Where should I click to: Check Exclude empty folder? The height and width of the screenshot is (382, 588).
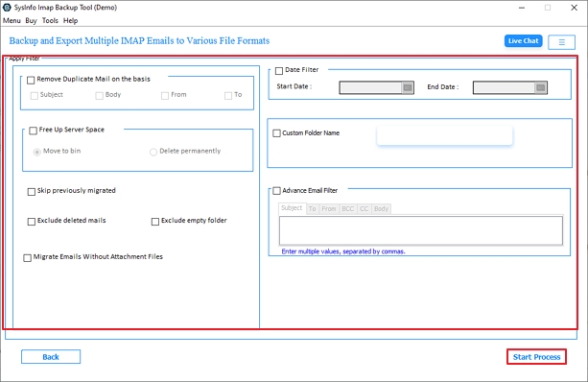pos(155,222)
